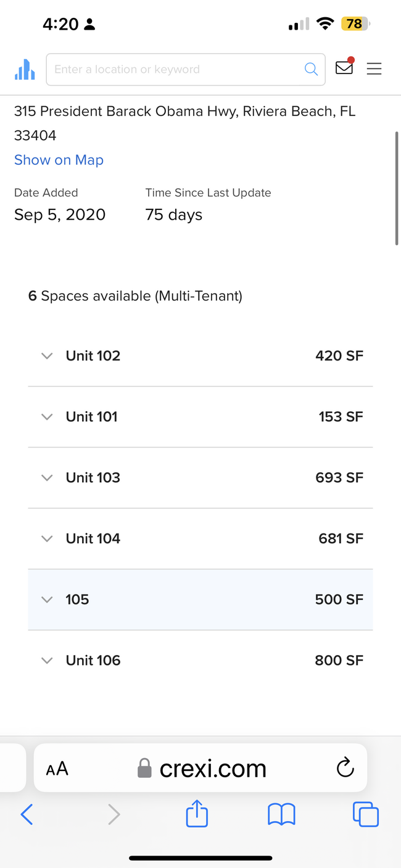The height and width of the screenshot is (868, 401).
Task: Expand the Unit 106 chevron
Action: (47, 661)
